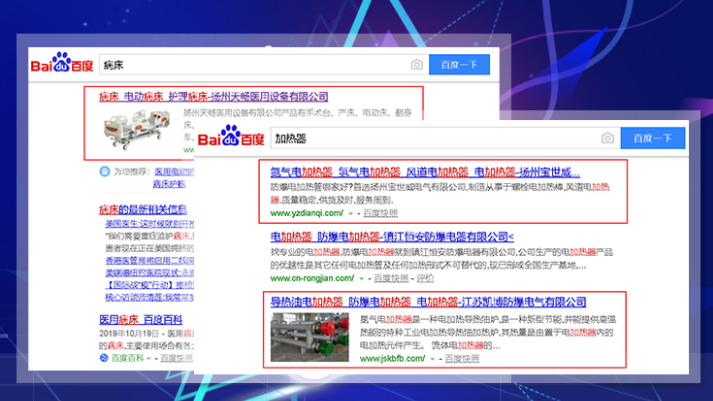Screen dimensions: 713x401
Task: Expand the dropdown arrow after 百度百科
Action: click(x=148, y=358)
